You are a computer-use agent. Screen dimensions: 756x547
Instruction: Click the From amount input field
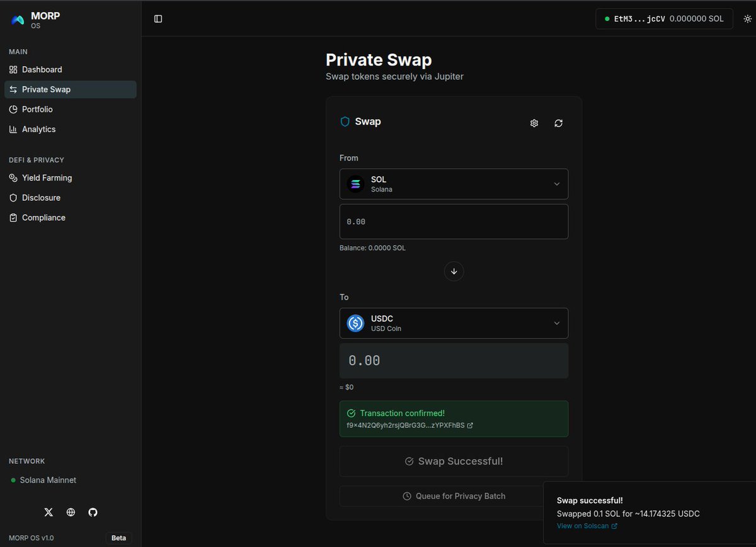pyautogui.click(x=454, y=222)
